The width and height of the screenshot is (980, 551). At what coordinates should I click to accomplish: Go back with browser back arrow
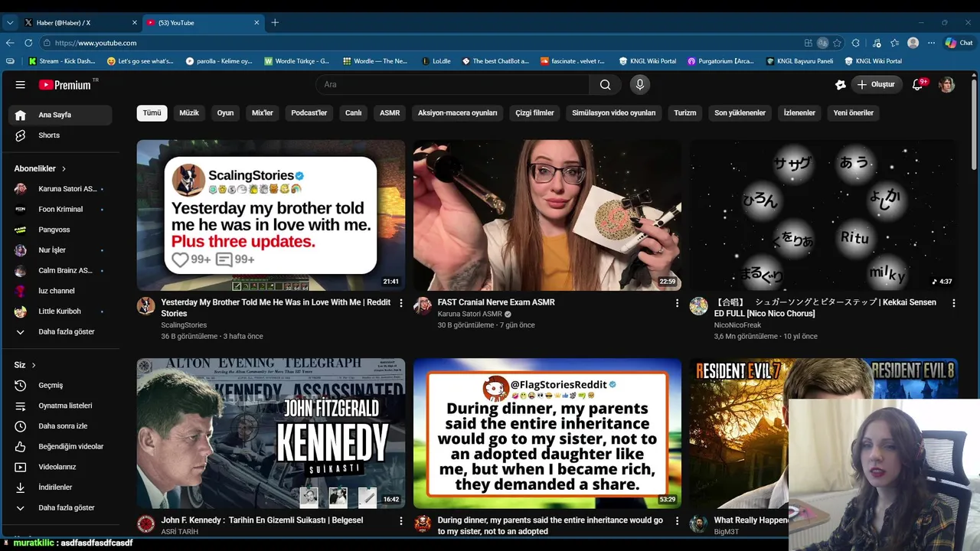[x=10, y=43]
